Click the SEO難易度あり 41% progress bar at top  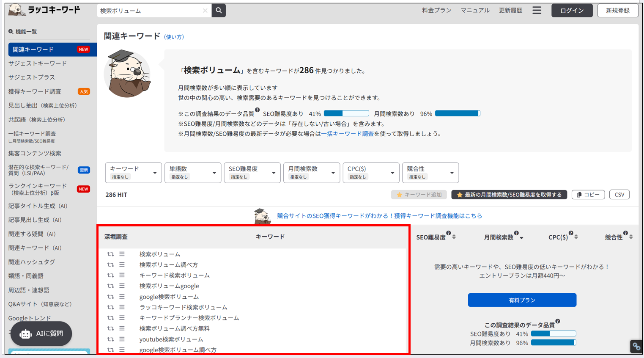click(x=346, y=113)
